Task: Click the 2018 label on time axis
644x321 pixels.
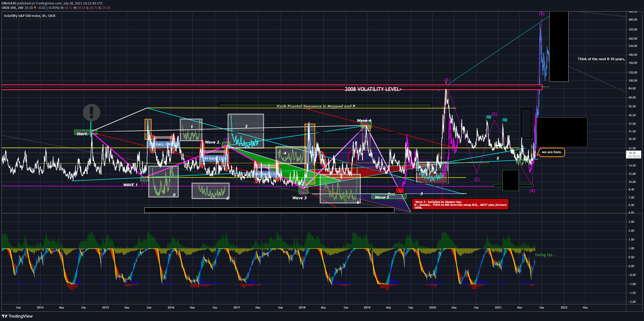Action: coord(302,307)
